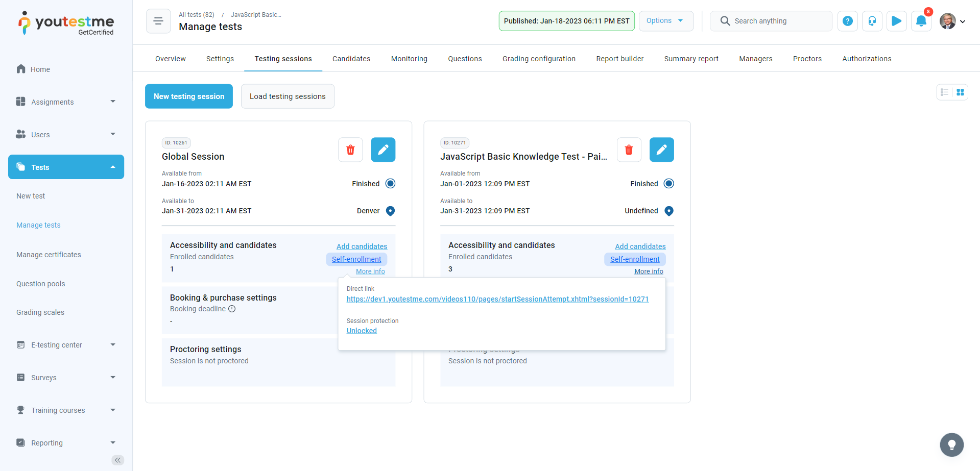The image size is (980, 471).
Task: Delete the Global Session
Action: (350, 150)
